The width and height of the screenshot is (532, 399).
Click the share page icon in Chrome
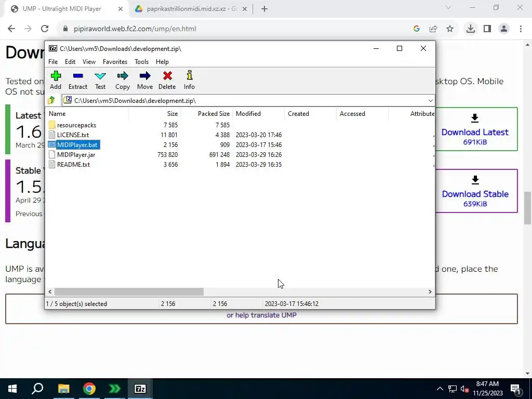coord(433,29)
